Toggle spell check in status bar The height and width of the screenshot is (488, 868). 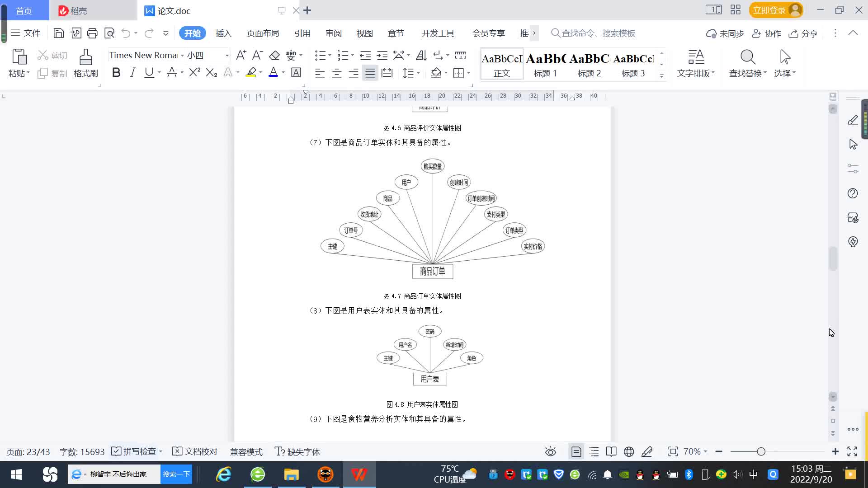point(135,452)
